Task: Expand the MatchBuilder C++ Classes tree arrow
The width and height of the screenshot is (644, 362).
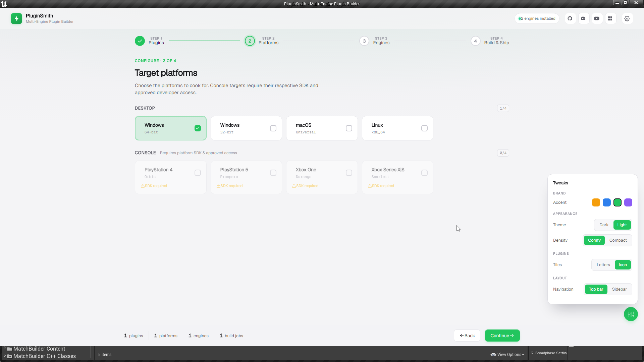Action: coord(5,356)
